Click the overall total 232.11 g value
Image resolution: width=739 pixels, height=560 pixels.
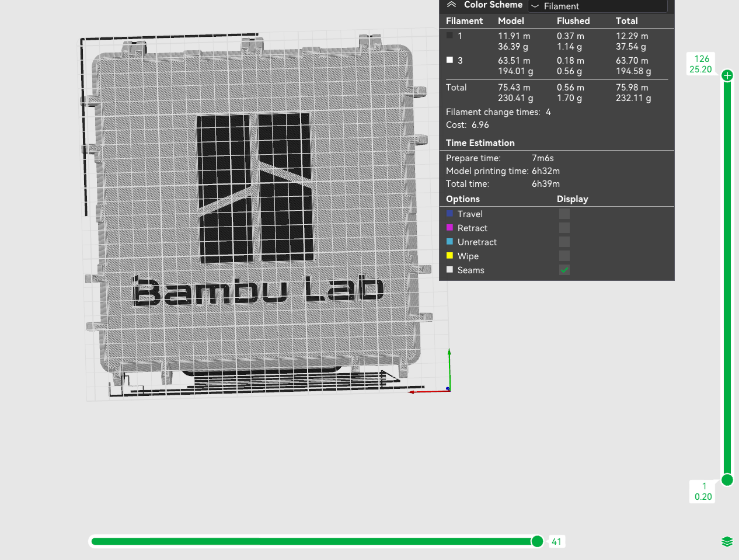(x=633, y=98)
